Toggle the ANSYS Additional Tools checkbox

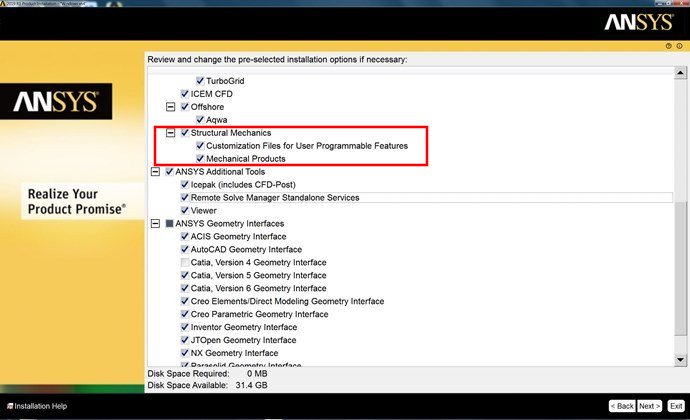[169, 171]
